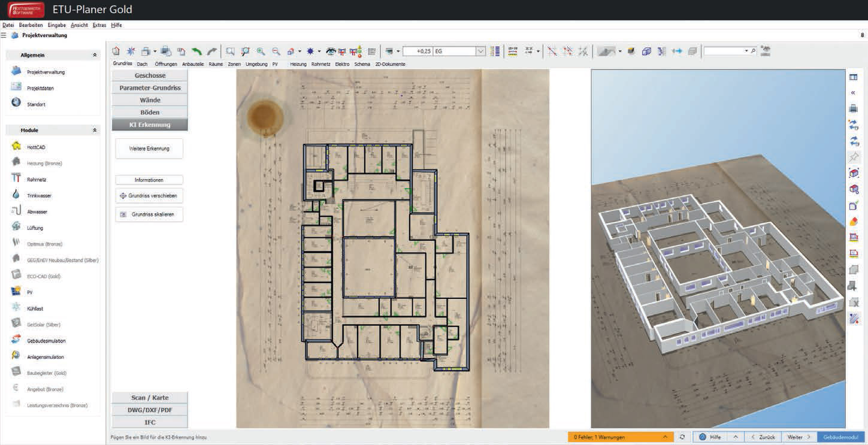The image size is (868, 445).
Task: Expand the Wände panel section
Action: tap(150, 100)
